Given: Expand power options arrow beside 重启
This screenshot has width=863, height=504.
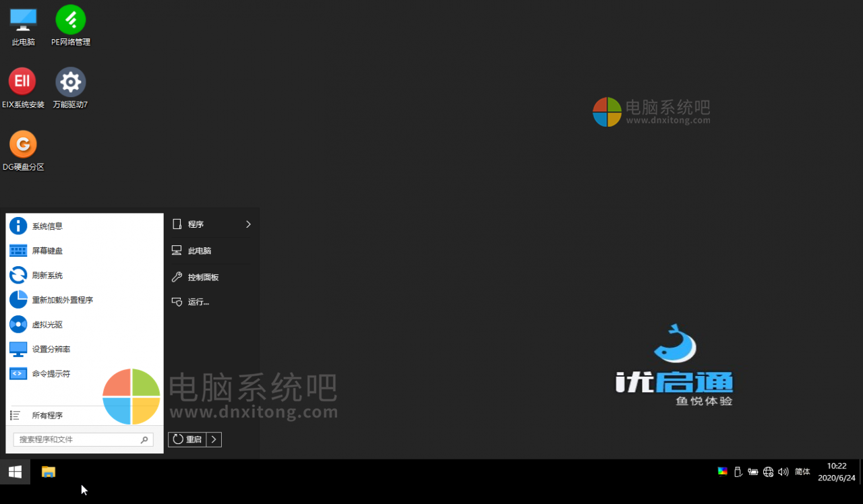Looking at the screenshot, I should 214,439.
